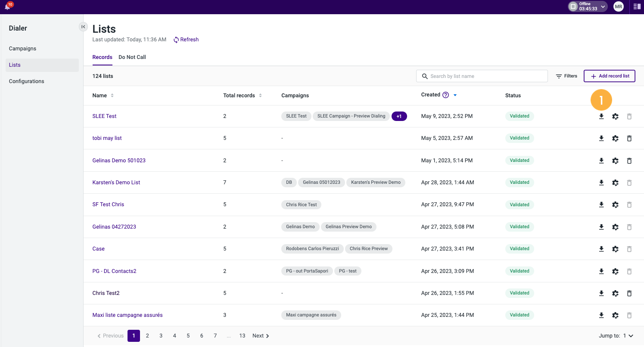Delete the Gelinas Demo 501023 list
644x347 pixels.
coord(629,161)
